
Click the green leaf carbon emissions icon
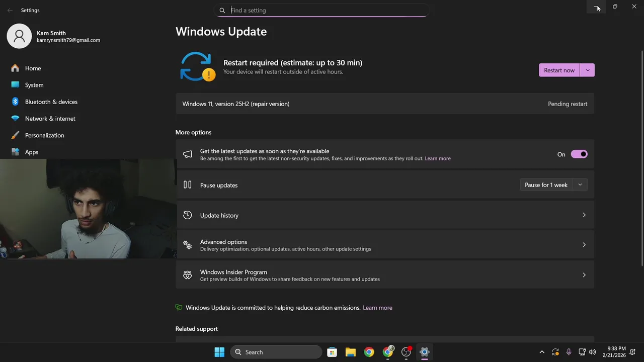(179, 307)
